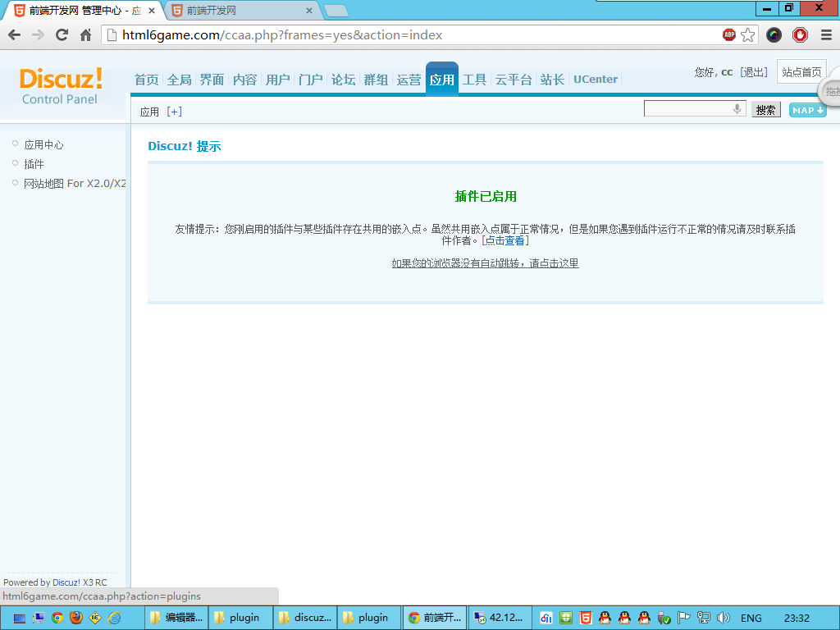Switch to the 前端开 Chrome taskbar item
Image resolution: width=840 pixels, height=630 pixels.
[435, 618]
